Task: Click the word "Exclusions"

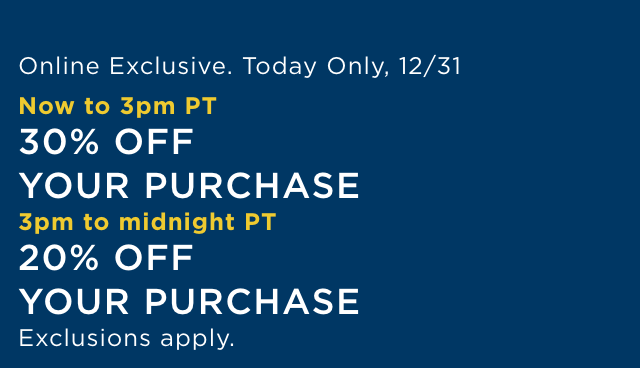Action: [x=85, y=338]
